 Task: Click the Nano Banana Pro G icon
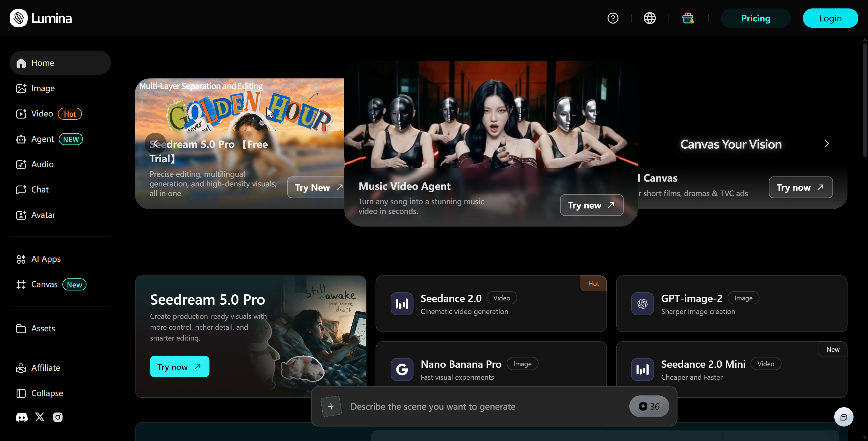402,370
